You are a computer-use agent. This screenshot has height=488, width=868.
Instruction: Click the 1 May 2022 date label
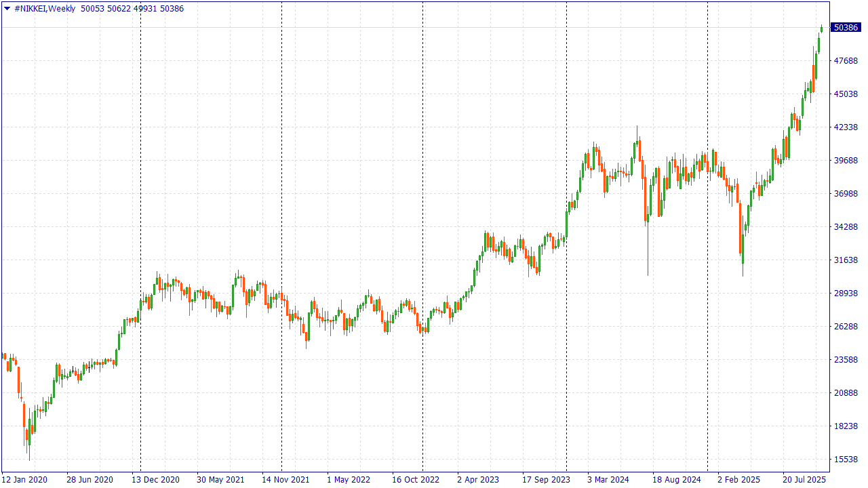(x=349, y=480)
